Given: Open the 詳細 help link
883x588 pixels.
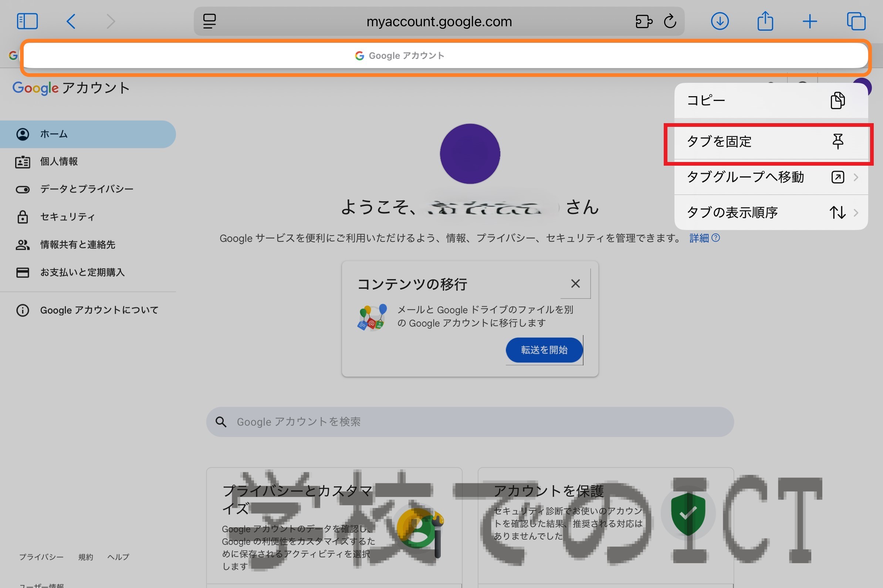Looking at the screenshot, I should (704, 238).
